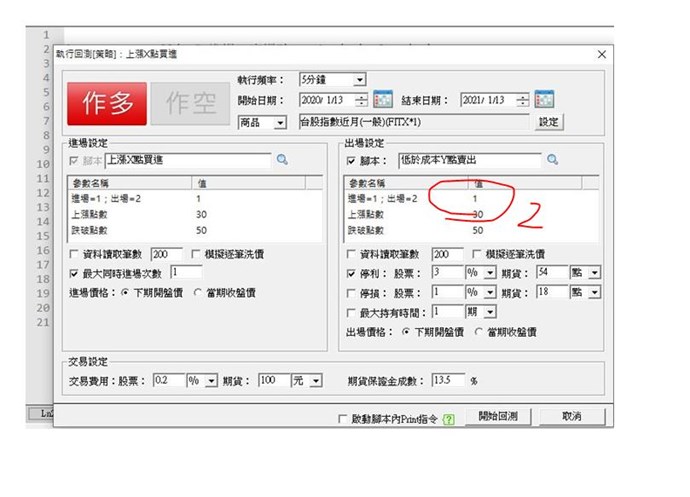Click the exit script search magnifier

[x=552, y=160]
